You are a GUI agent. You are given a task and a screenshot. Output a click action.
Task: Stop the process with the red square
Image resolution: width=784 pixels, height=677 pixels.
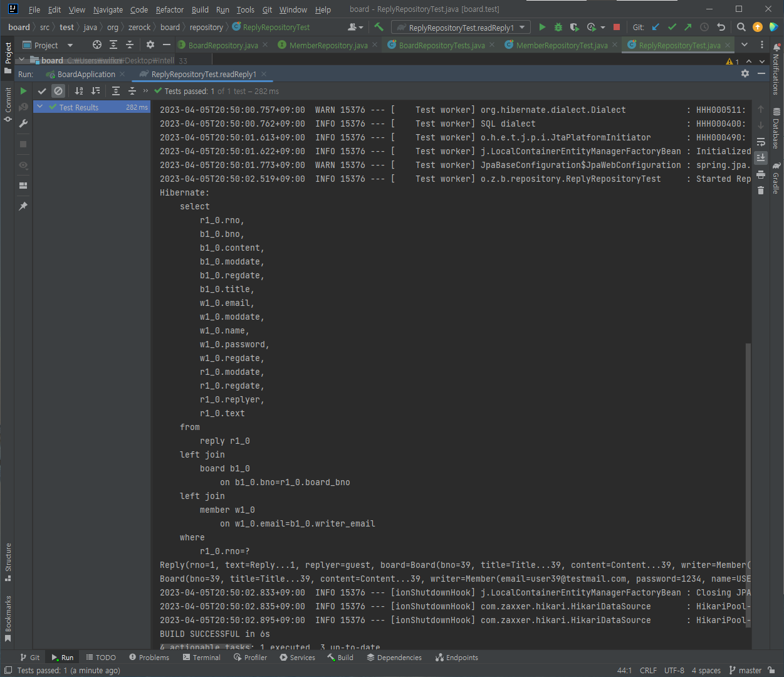pos(617,27)
